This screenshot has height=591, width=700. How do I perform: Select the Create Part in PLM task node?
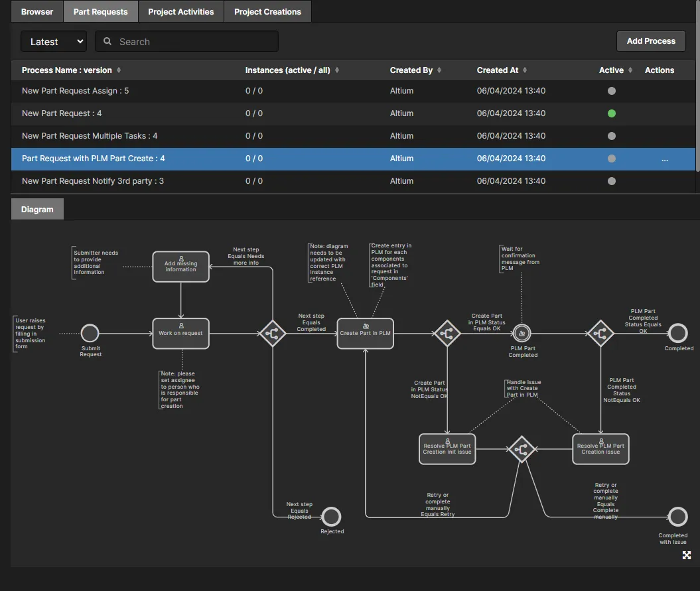coord(365,333)
